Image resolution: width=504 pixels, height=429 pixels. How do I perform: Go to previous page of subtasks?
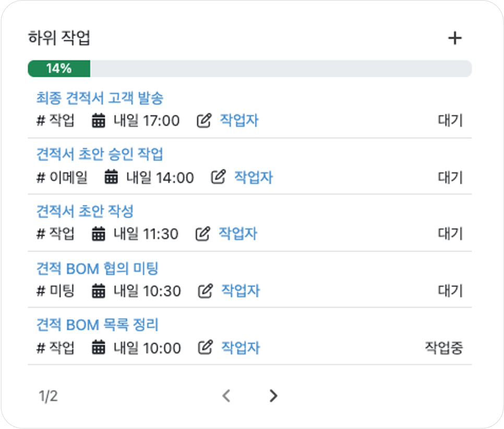click(226, 396)
